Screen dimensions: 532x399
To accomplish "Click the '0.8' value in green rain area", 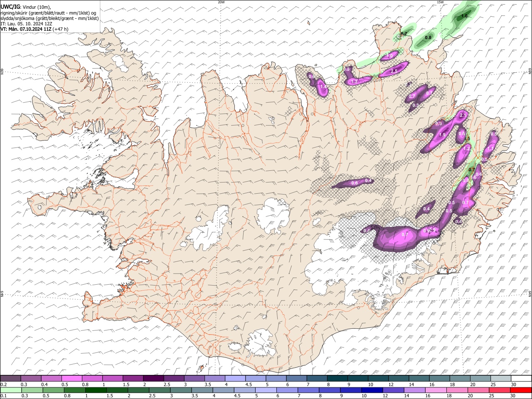I will point(428,37).
